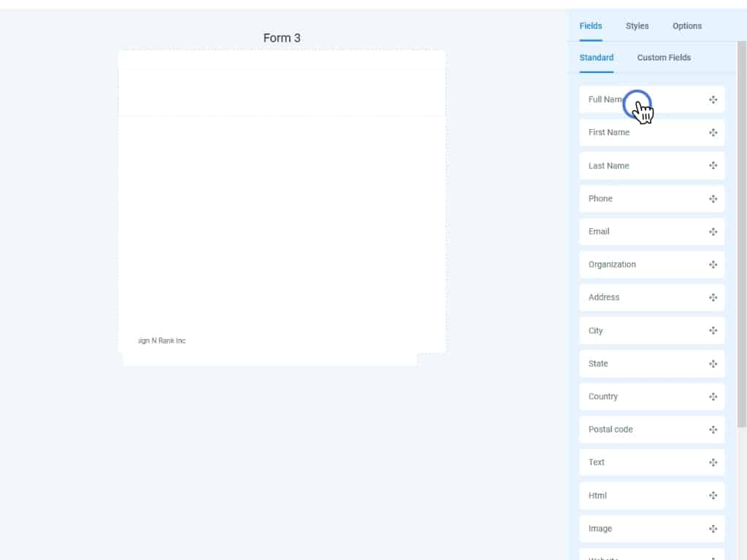Click the Image field move icon
The image size is (747, 560).
(x=713, y=529)
